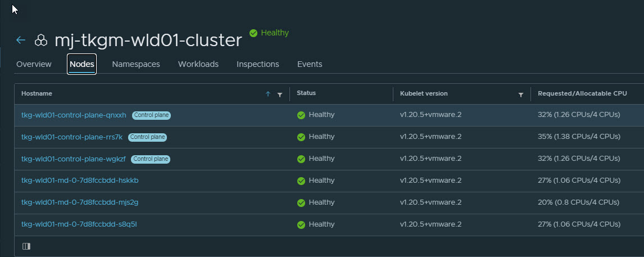Click the back arrow beside cluster name

pos(21,40)
